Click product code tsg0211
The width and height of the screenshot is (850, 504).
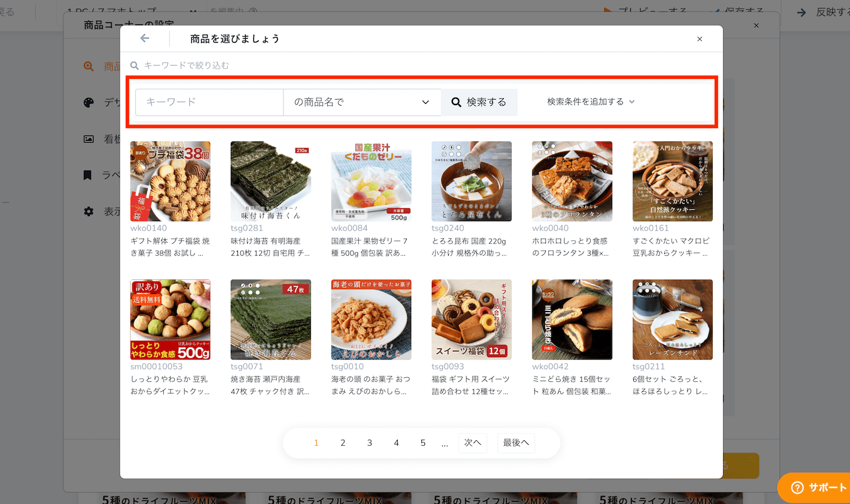(x=648, y=367)
